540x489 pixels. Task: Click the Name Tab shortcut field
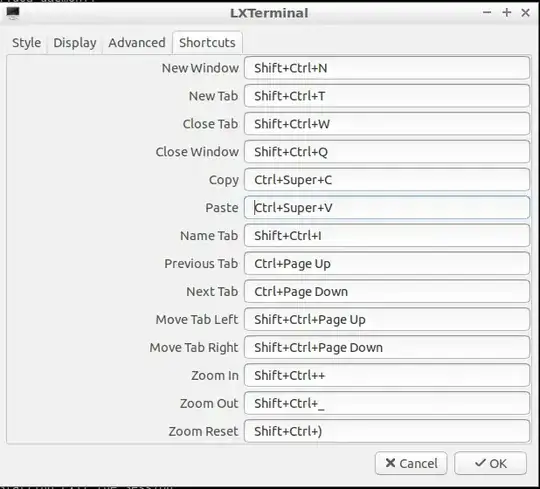(387, 236)
